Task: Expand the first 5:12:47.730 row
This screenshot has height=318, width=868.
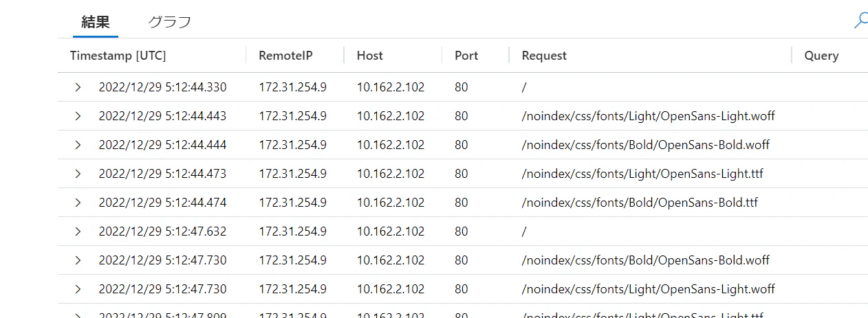Action: point(78,260)
